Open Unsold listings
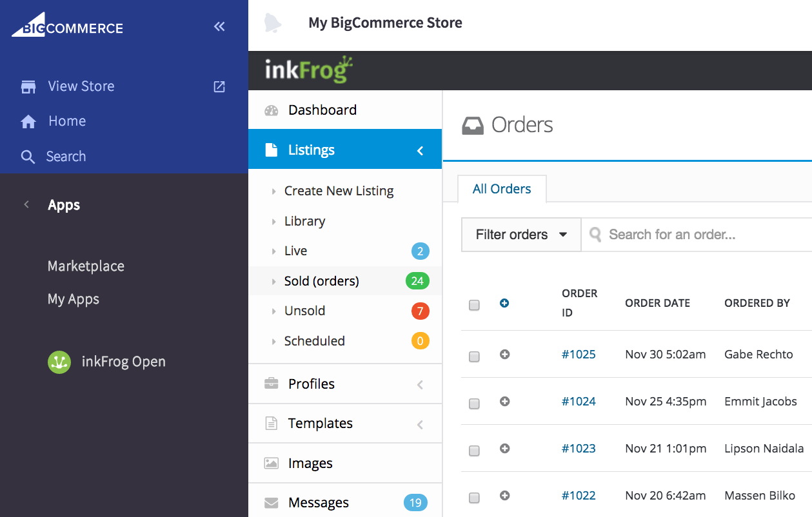Image resolution: width=812 pixels, height=517 pixels. 304,311
